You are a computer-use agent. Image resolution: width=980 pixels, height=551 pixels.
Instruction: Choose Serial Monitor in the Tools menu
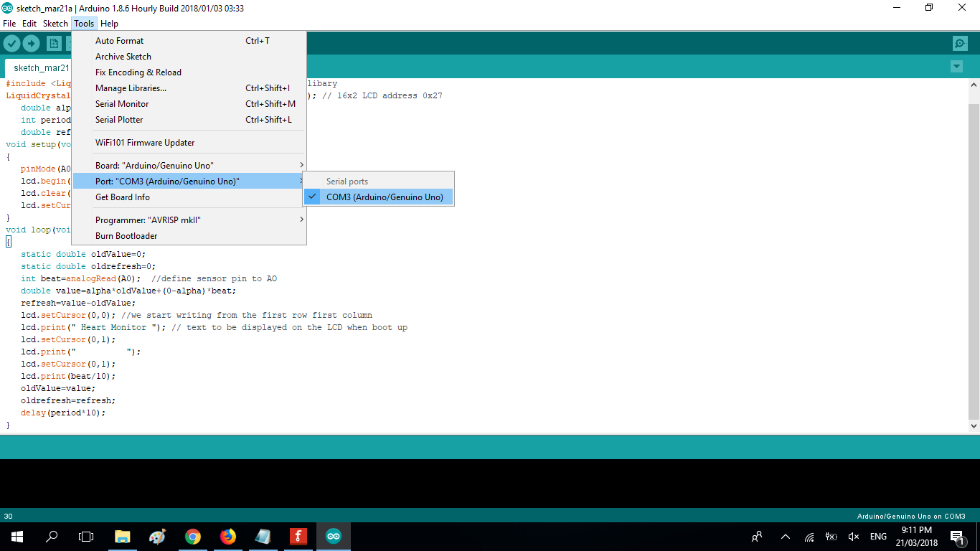(x=189, y=104)
